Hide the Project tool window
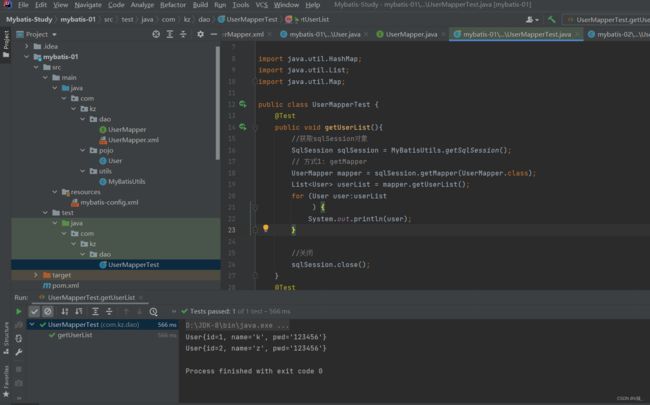Screen dimensions: 650x405 (x=213, y=34)
